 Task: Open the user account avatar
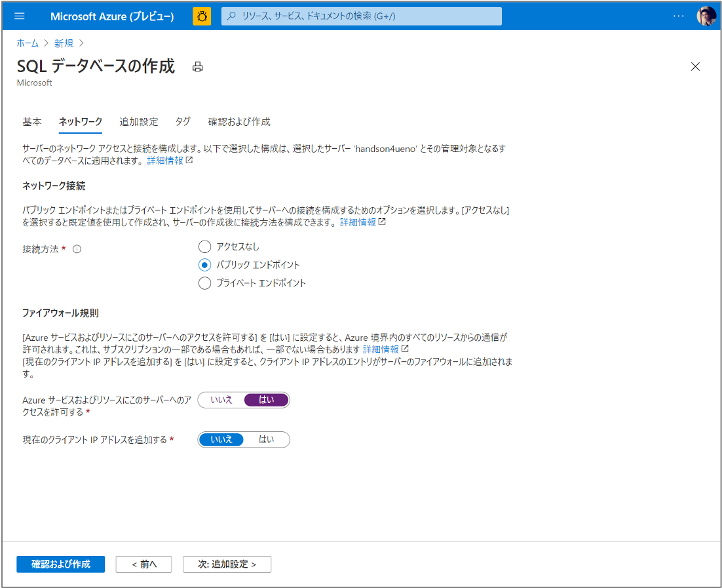click(706, 16)
